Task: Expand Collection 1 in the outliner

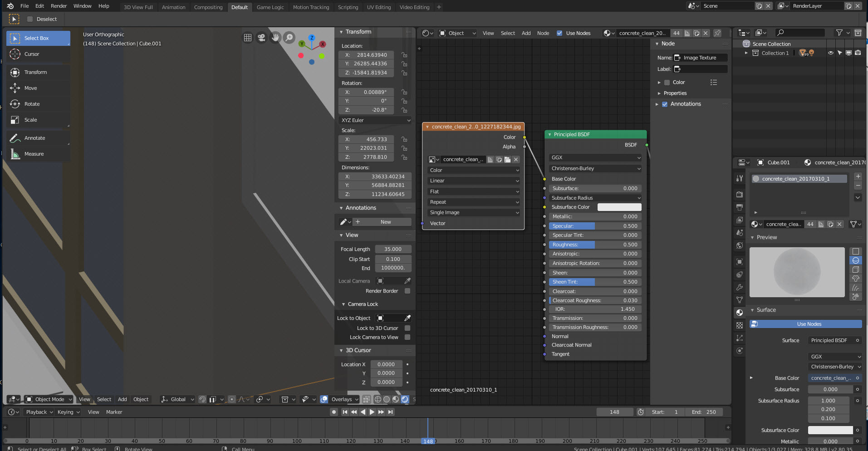Action: tap(746, 53)
